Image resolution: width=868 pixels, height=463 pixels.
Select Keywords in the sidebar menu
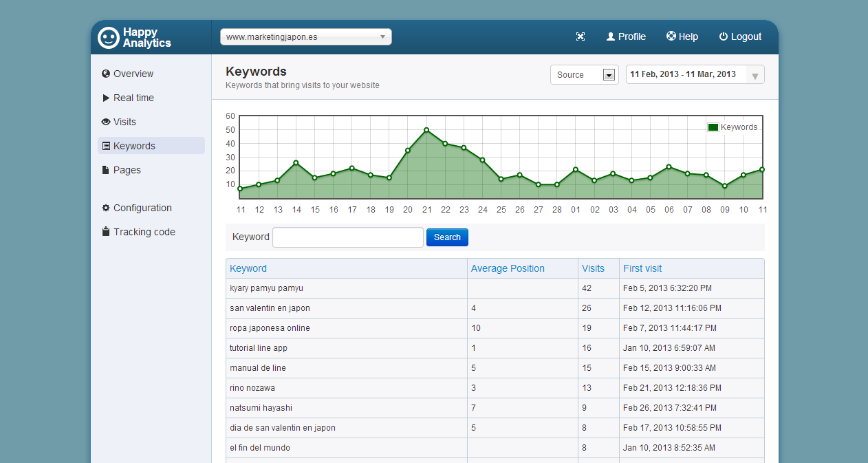tap(134, 146)
